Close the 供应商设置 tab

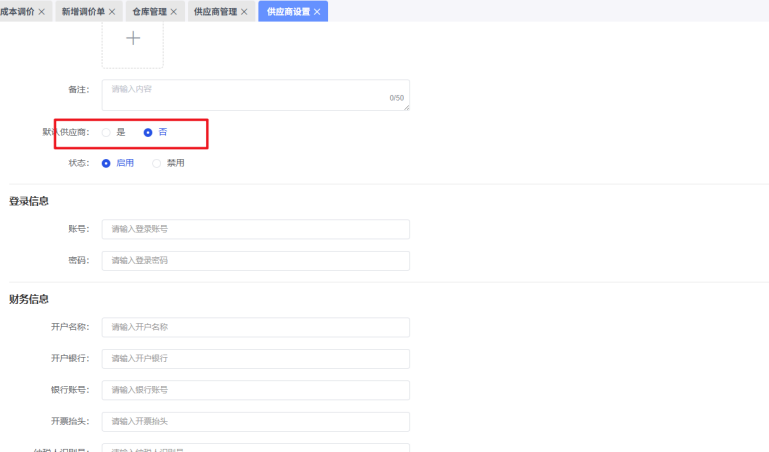coord(317,12)
